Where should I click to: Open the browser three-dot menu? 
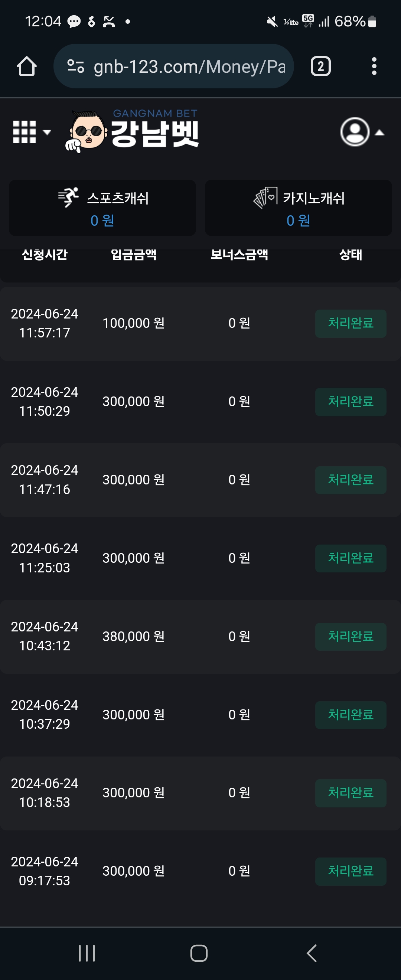(374, 66)
